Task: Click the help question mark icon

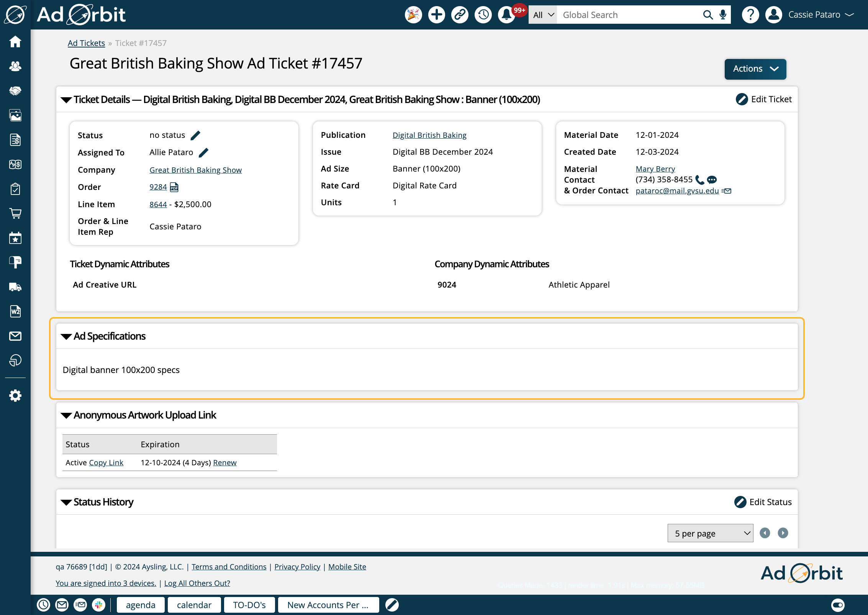Action: point(751,15)
